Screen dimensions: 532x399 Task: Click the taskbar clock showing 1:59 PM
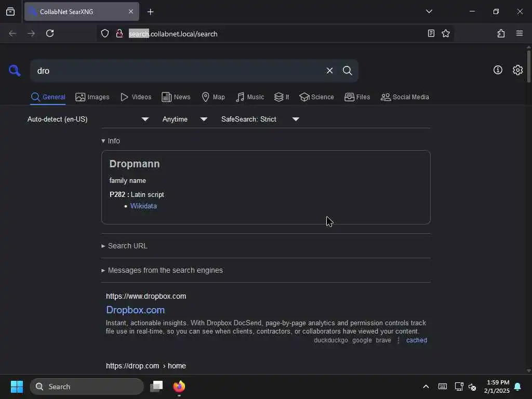pos(497,387)
